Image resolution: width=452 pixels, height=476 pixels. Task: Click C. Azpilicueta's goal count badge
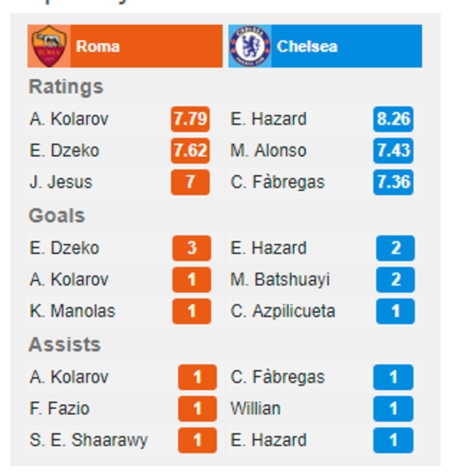tap(395, 311)
